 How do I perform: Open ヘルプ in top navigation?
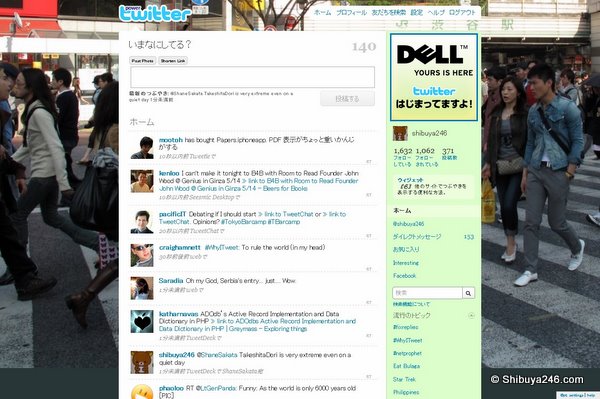(436, 13)
